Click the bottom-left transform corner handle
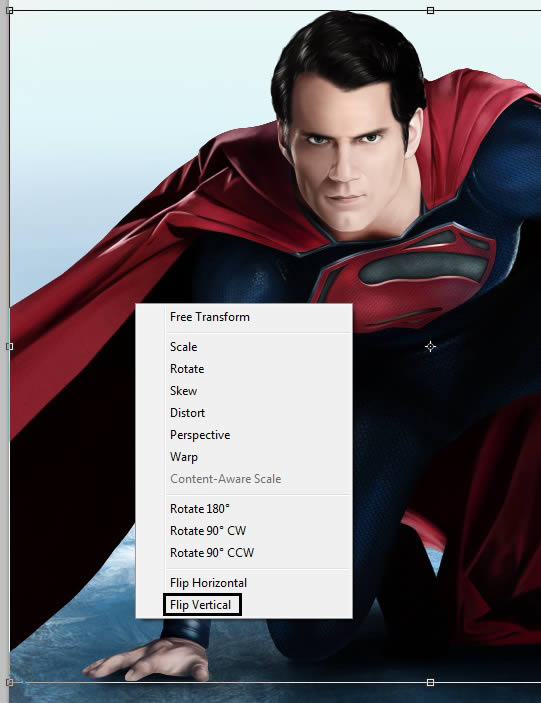The width and height of the screenshot is (541, 703). pos(10,682)
